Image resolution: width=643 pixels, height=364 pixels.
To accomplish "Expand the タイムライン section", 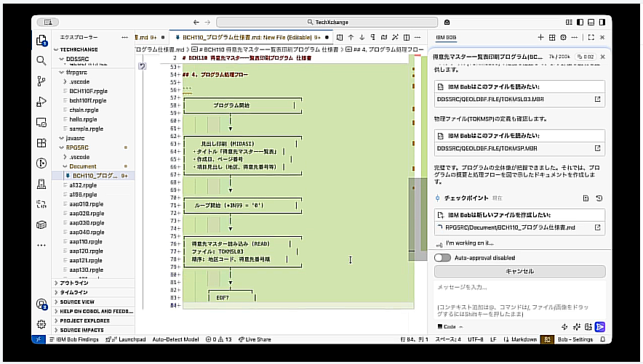I will click(x=94, y=292).
